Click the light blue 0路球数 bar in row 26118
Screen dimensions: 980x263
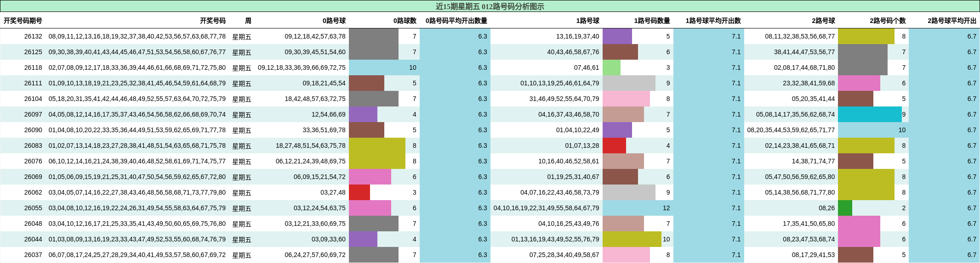click(x=384, y=67)
